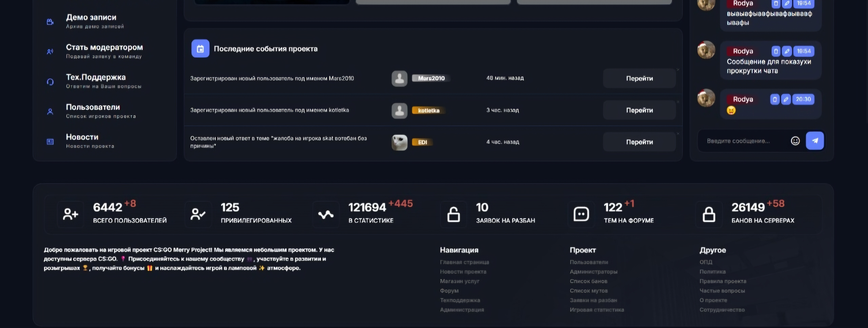868x328 pixels.
Task: Open the 'Список банов' footer link
Action: click(588, 281)
